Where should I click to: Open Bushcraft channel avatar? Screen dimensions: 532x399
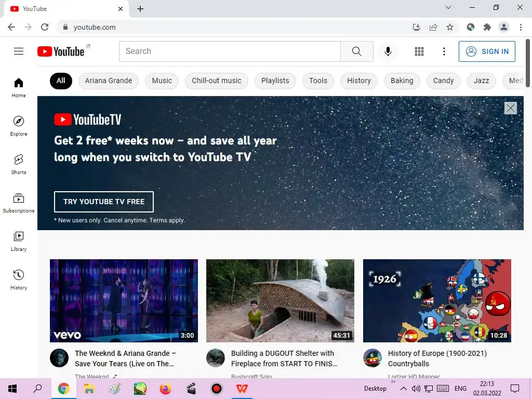216,358
